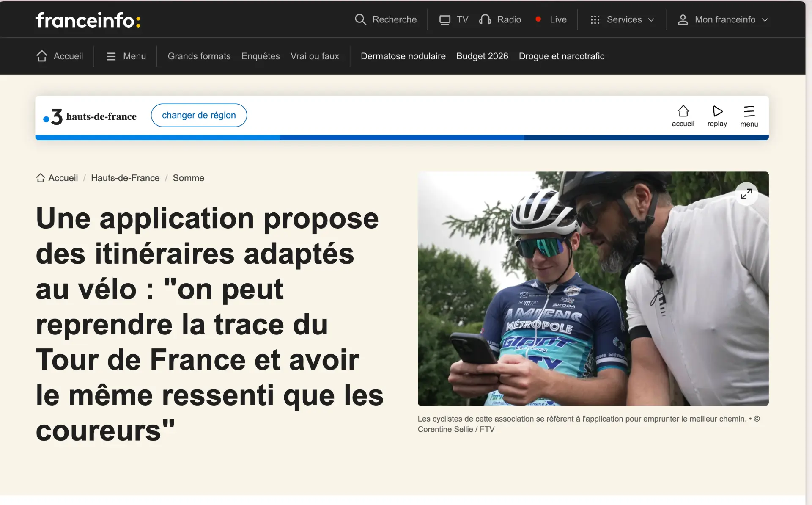This screenshot has width=812, height=505.
Task: Watch the red-dot Live stream
Action: [x=551, y=19]
